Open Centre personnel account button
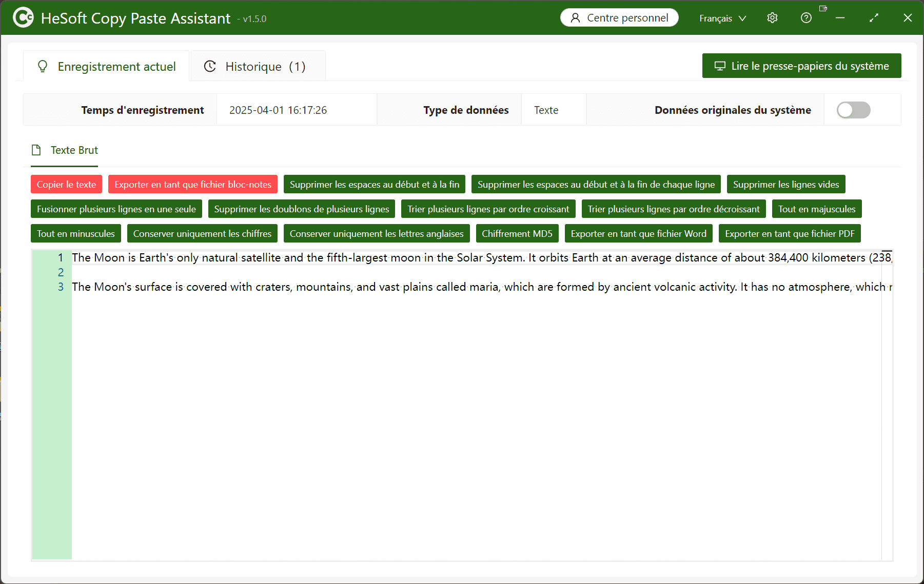 619,18
